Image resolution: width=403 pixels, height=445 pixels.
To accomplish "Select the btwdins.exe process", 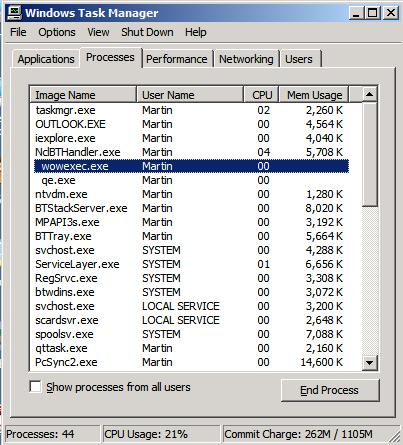I will 192,292.
